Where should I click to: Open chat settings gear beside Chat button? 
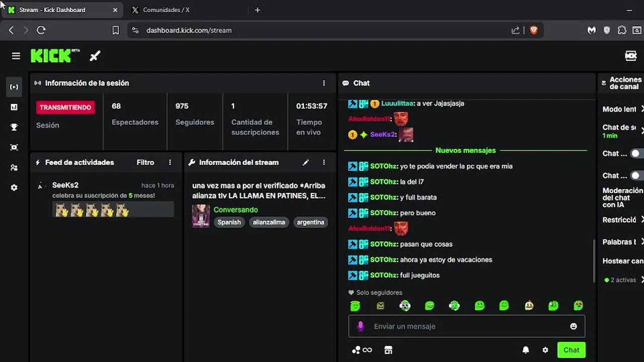tap(545, 350)
